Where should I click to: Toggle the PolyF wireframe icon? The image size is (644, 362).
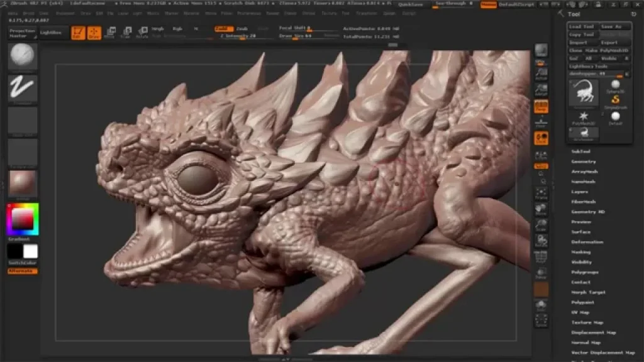tap(541, 257)
